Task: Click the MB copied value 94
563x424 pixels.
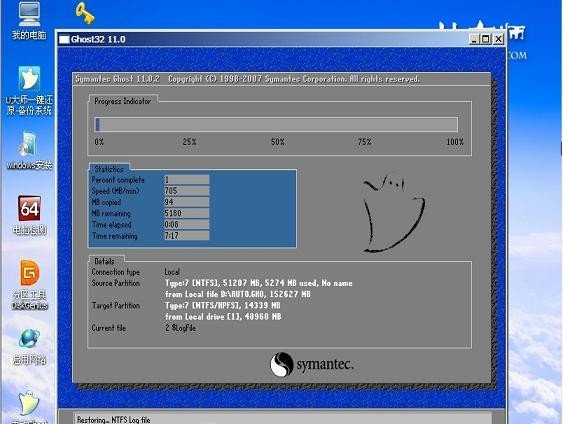Action: 186,202
